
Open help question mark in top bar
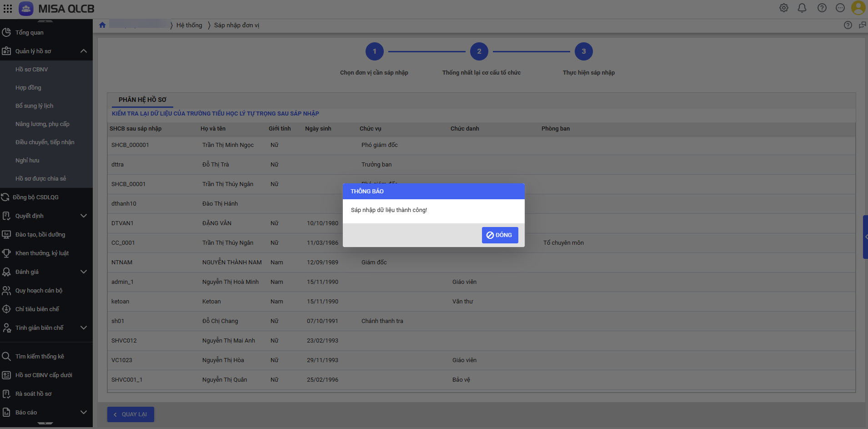(822, 8)
